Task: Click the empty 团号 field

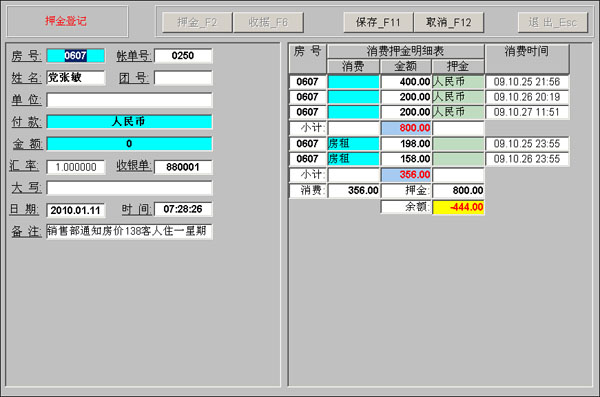Action: tap(183, 78)
